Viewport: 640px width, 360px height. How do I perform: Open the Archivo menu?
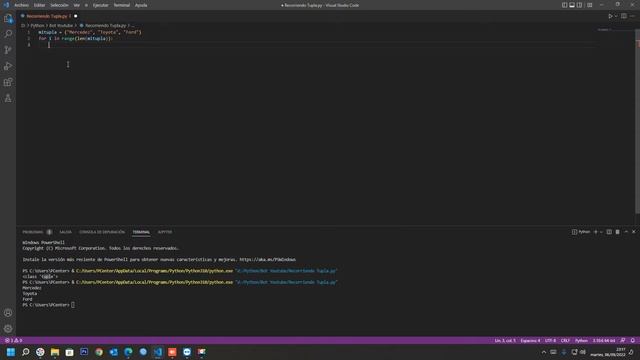pos(22,5)
